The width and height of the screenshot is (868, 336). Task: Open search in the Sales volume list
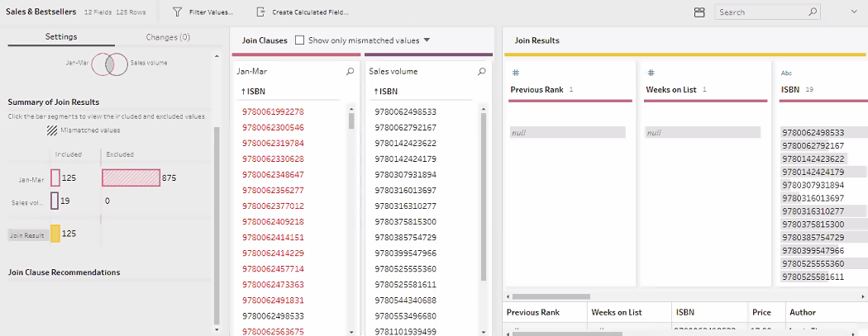click(x=481, y=72)
